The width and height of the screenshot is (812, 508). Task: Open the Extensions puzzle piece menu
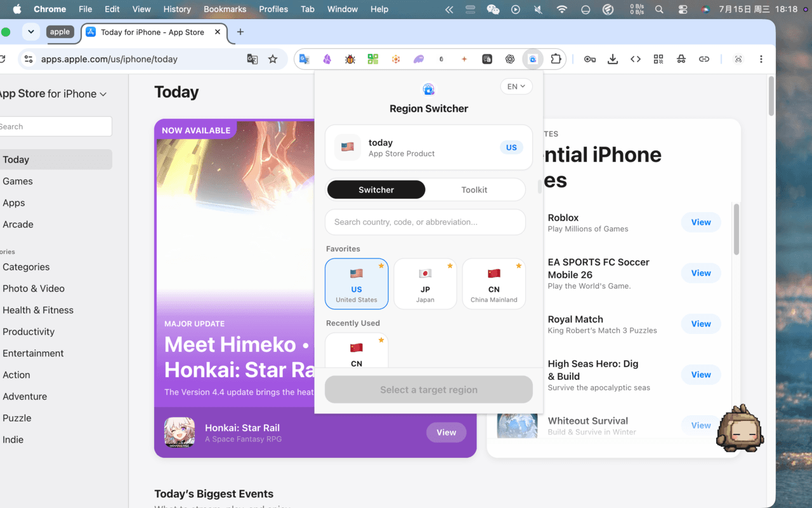pos(556,59)
